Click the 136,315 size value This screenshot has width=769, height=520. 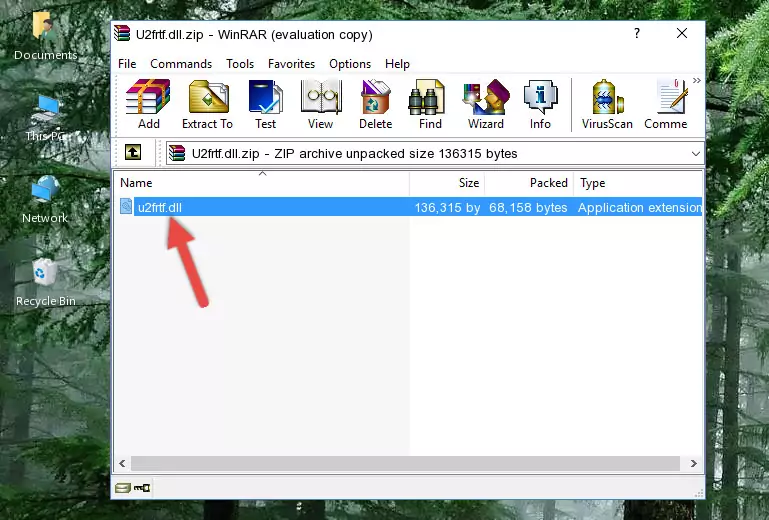(x=447, y=208)
